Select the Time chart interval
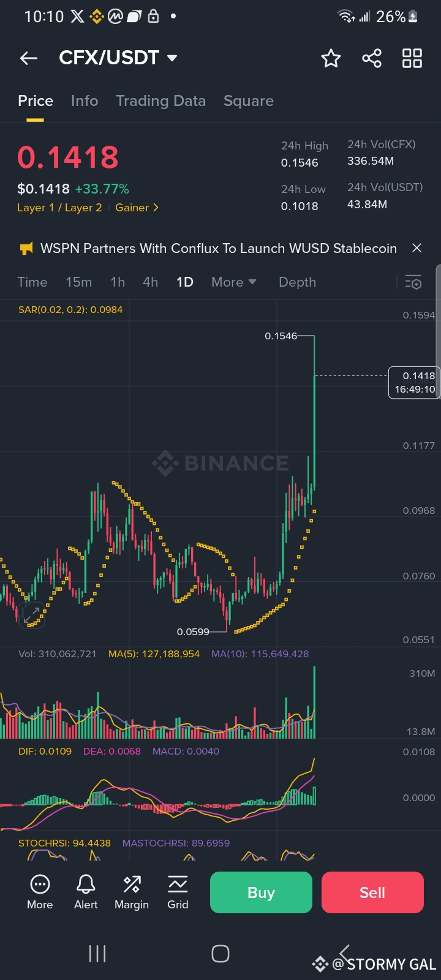The image size is (441, 980). tap(32, 282)
